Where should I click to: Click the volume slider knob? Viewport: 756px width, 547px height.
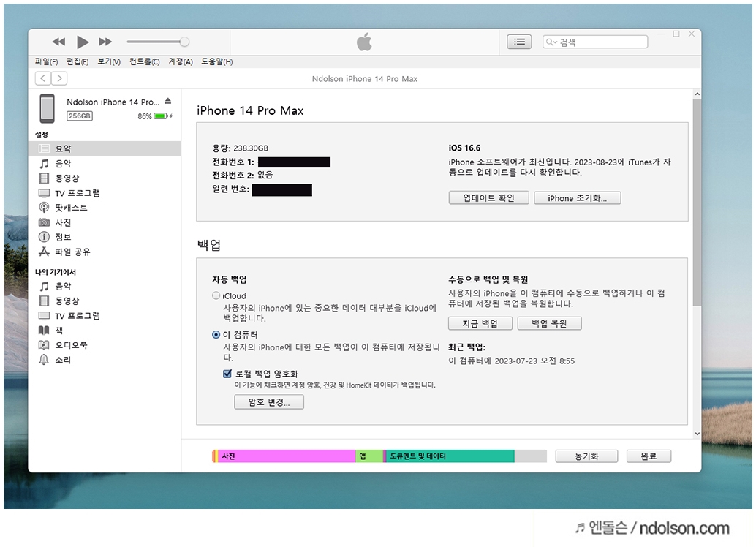[x=184, y=42]
